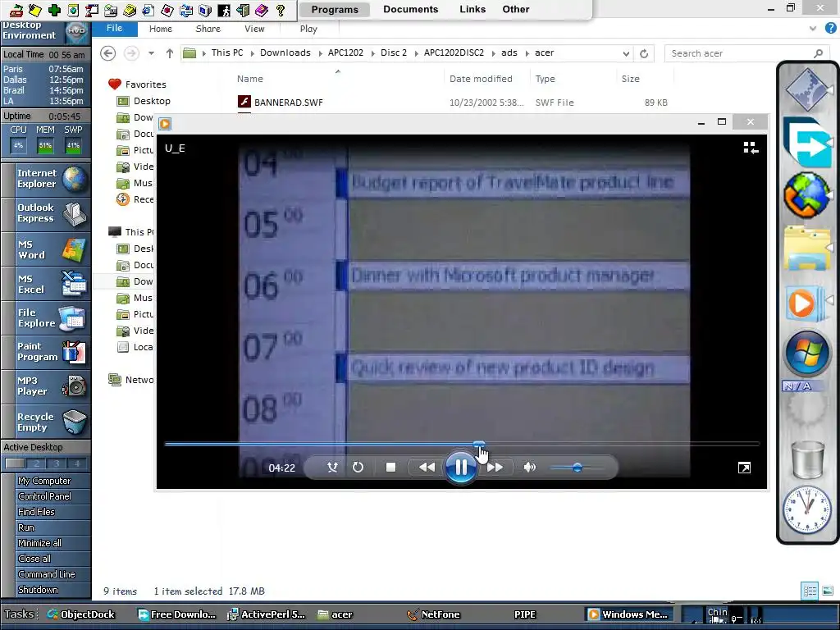The width and height of the screenshot is (840, 630).
Task: Open the File tab in Explorer
Action: pos(114,29)
